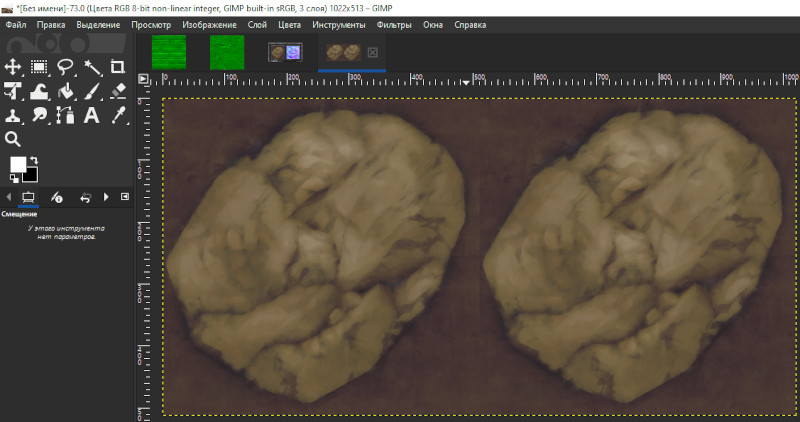Select the Crop tool

click(118, 67)
